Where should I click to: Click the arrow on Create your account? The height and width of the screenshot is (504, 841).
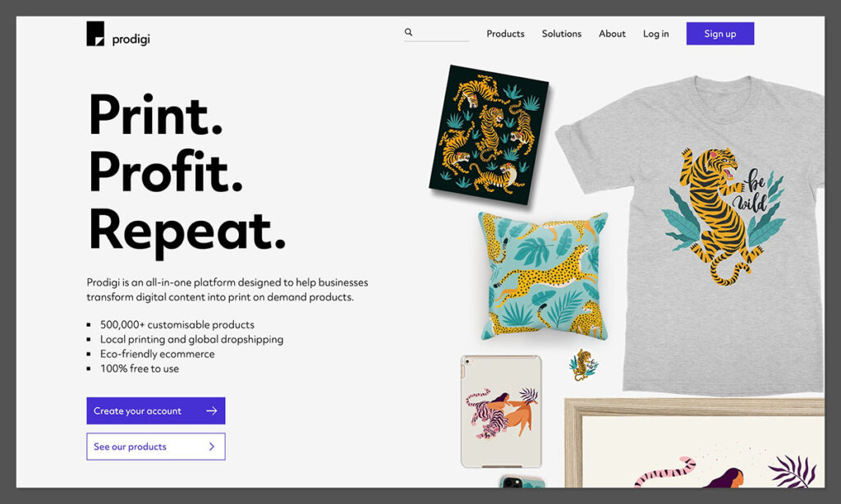click(x=212, y=410)
